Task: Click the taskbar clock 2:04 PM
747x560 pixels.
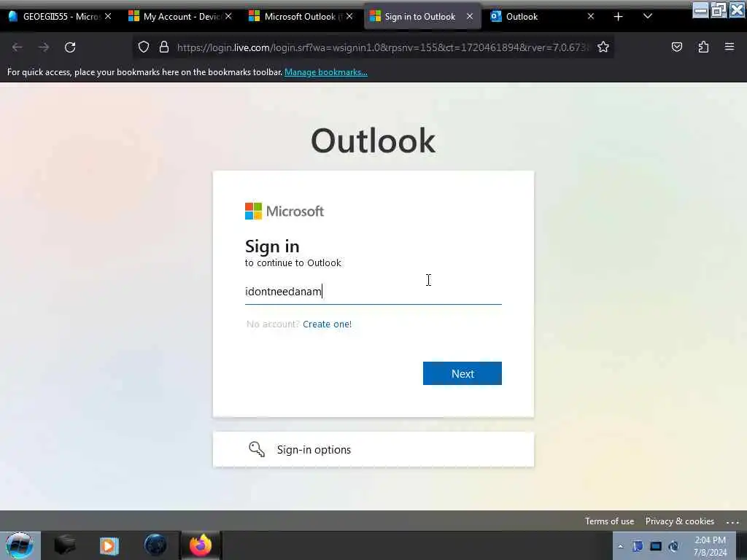Action: pyautogui.click(x=710, y=546)
